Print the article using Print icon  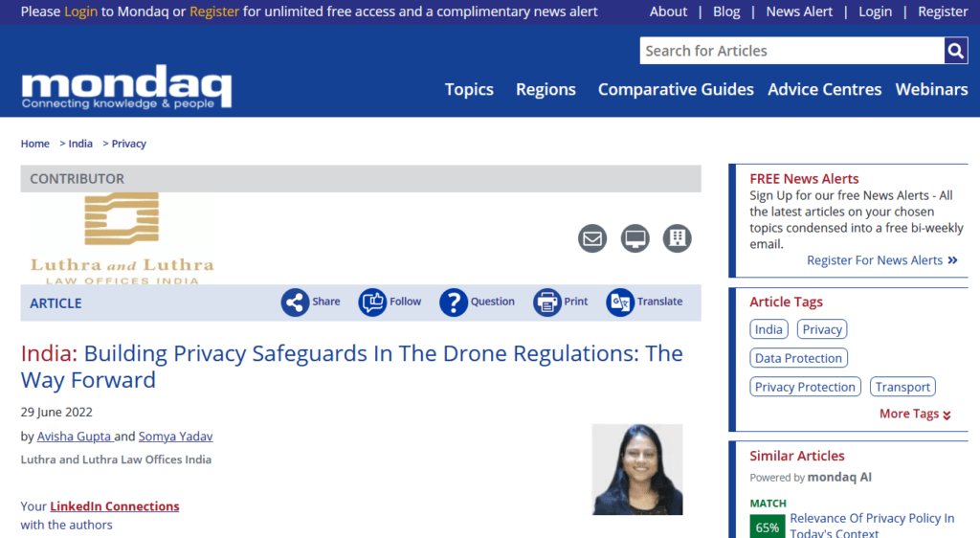point(546,303)
